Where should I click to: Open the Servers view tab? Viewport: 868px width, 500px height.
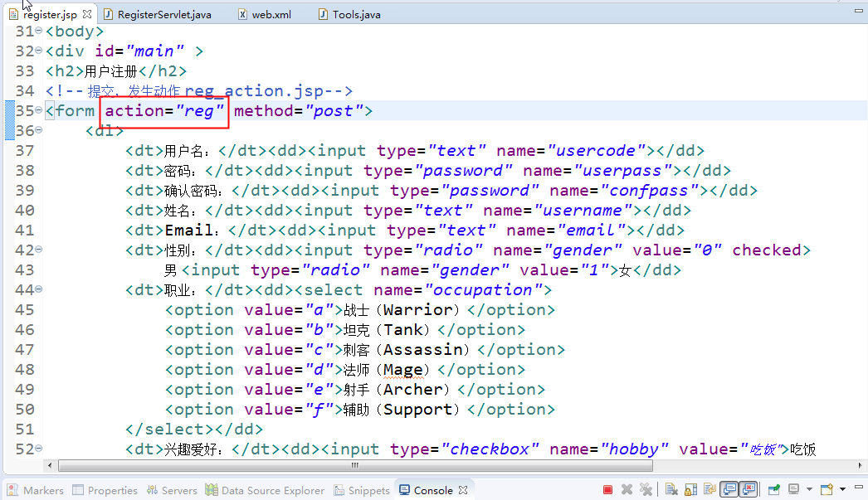click(172, 490)
